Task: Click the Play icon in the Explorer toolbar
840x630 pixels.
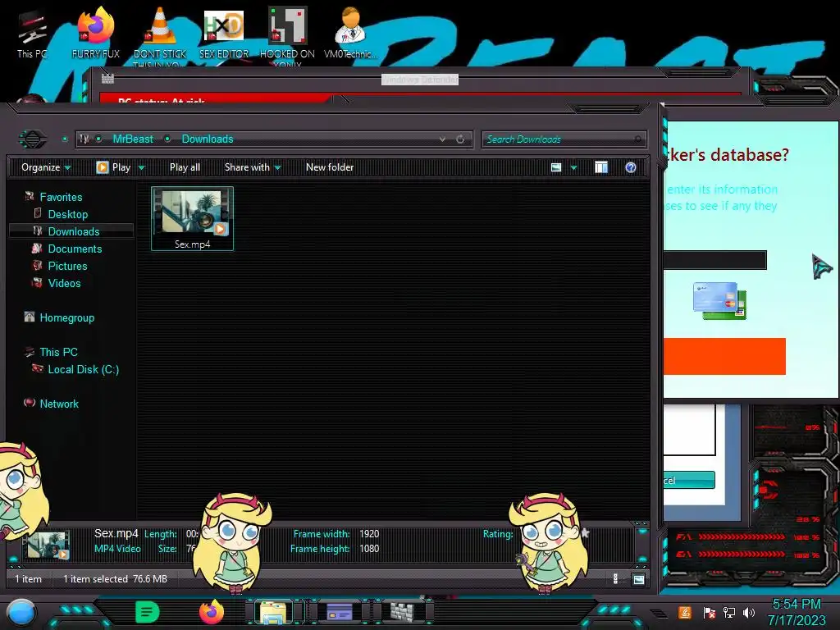Action: click(103, 167)
